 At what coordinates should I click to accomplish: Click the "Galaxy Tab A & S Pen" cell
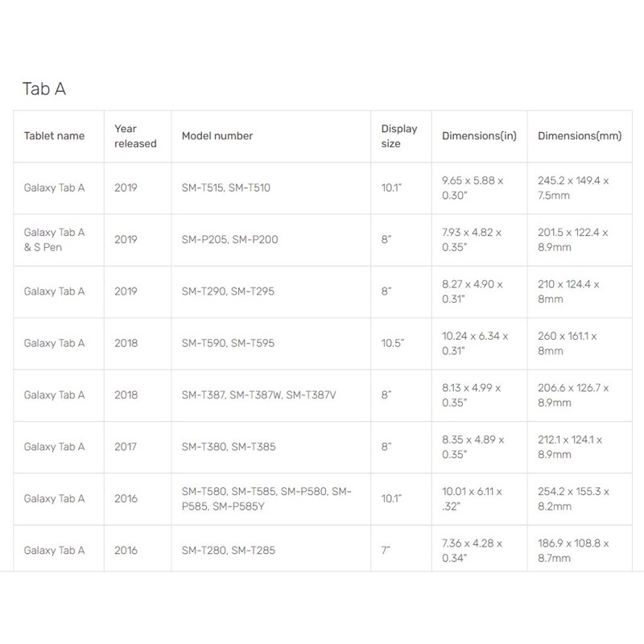point(54,239)
